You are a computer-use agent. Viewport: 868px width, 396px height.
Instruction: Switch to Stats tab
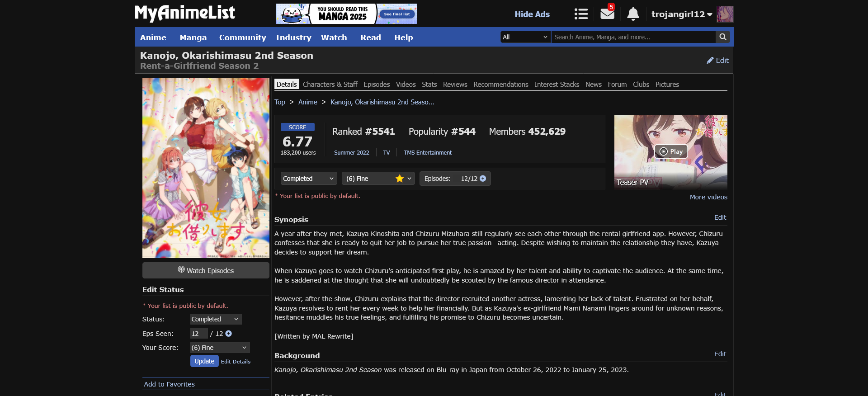429,85
